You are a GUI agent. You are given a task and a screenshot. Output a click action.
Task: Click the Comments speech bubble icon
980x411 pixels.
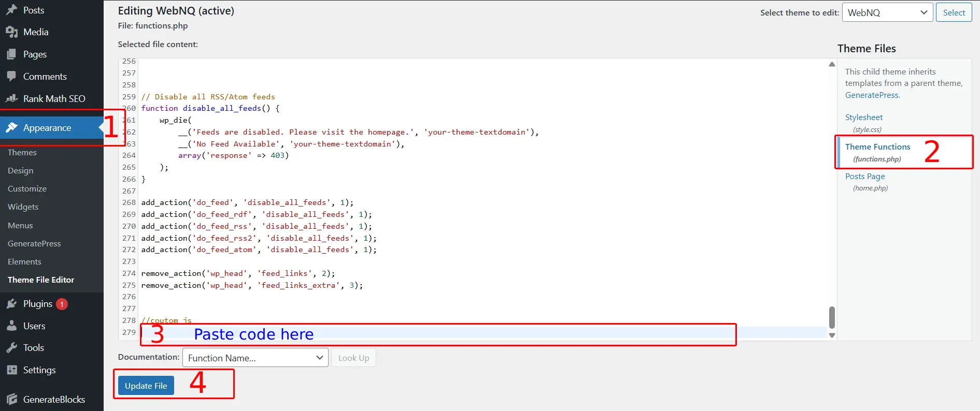click(x=11, y=76)
